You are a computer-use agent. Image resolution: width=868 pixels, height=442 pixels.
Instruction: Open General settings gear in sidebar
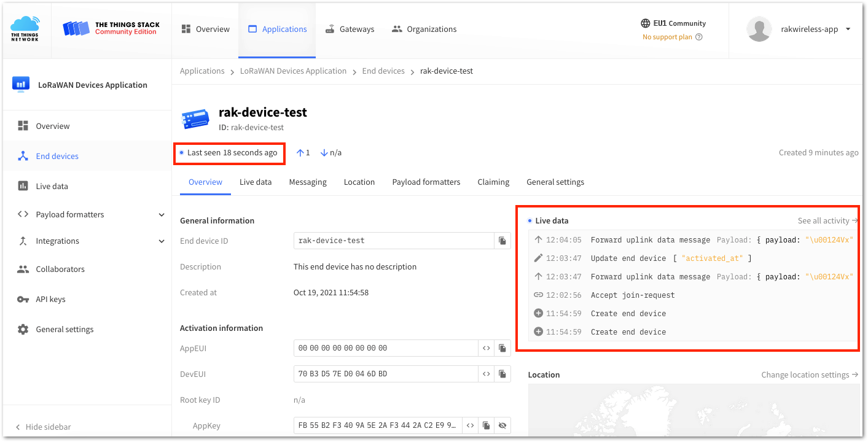coord(23,329)
